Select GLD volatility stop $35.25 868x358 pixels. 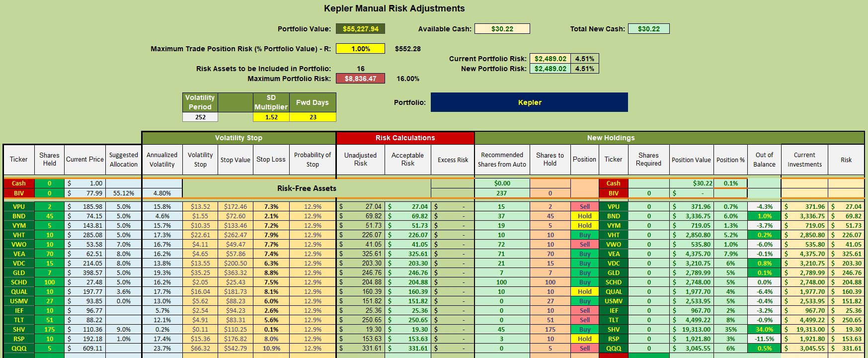point(200,273)
